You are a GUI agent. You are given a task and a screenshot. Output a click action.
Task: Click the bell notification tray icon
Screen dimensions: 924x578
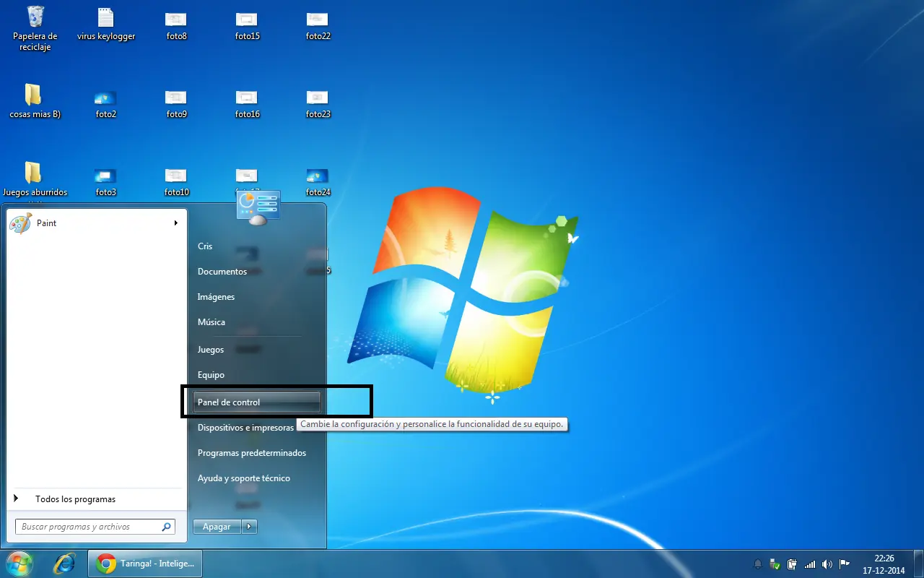click(758, 564)
